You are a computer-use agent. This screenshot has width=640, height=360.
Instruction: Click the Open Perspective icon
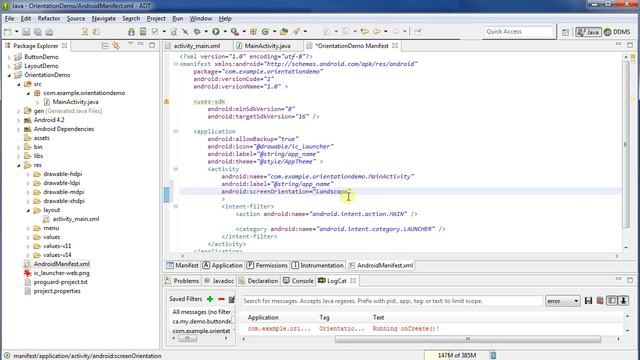pyautogui.click(x=565, y=32)
